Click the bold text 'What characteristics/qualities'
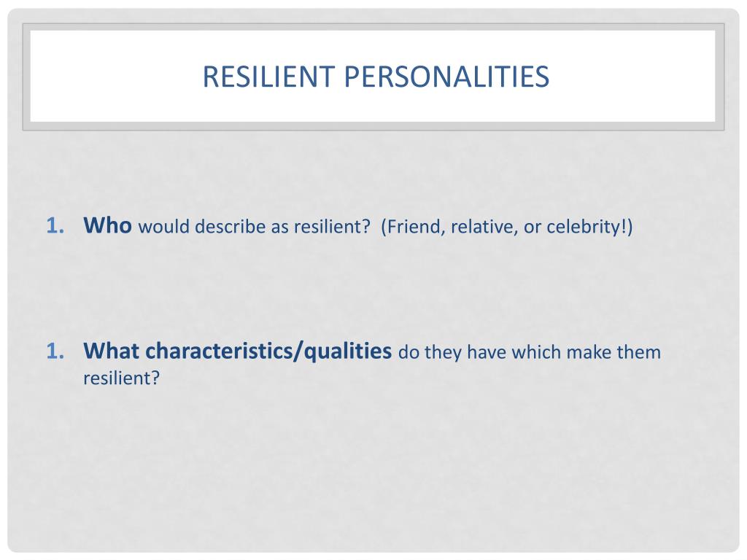The image size is (747, 560). pos(237,351)
